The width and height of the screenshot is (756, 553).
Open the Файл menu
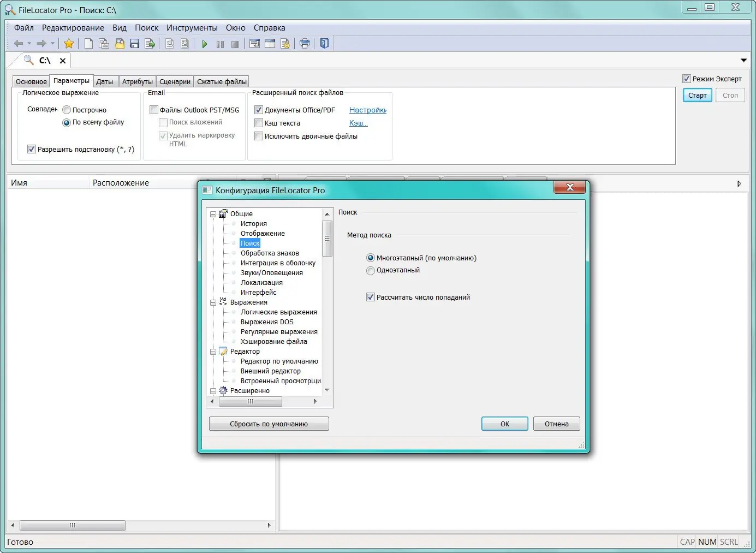(24, 28)
